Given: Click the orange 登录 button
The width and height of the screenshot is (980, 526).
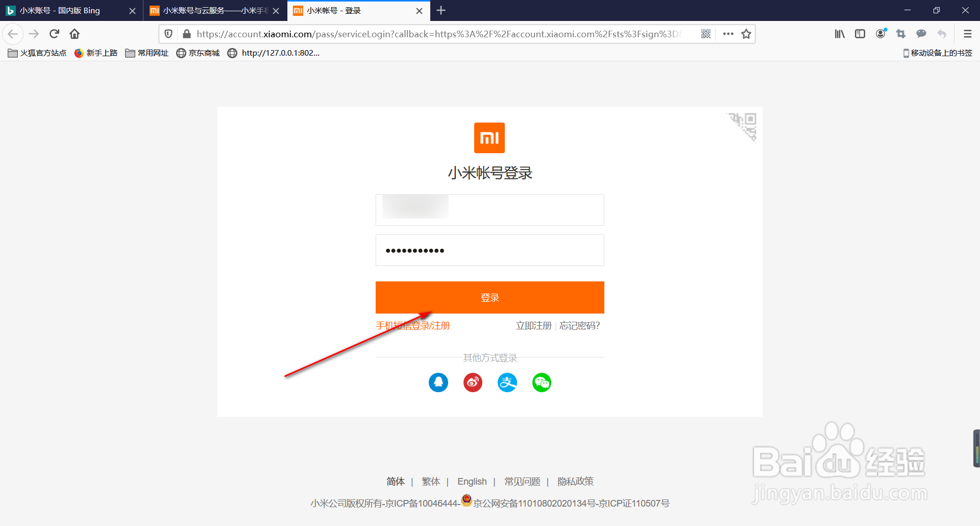Looking at the screenshot, I should pos(490,297).
